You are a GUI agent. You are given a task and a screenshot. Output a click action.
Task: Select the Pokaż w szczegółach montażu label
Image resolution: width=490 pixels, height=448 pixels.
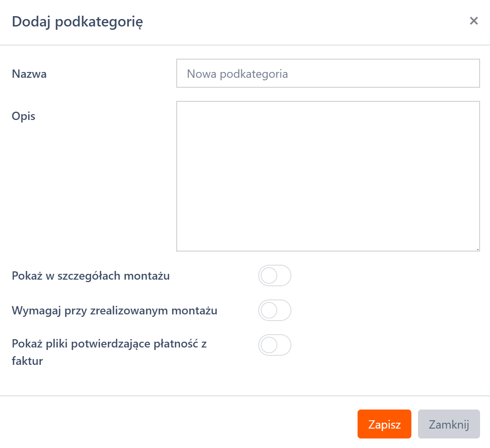point(91,276)
